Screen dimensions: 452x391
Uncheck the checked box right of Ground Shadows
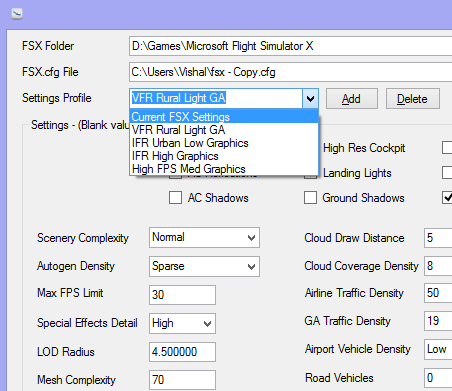tap(447, 197)
